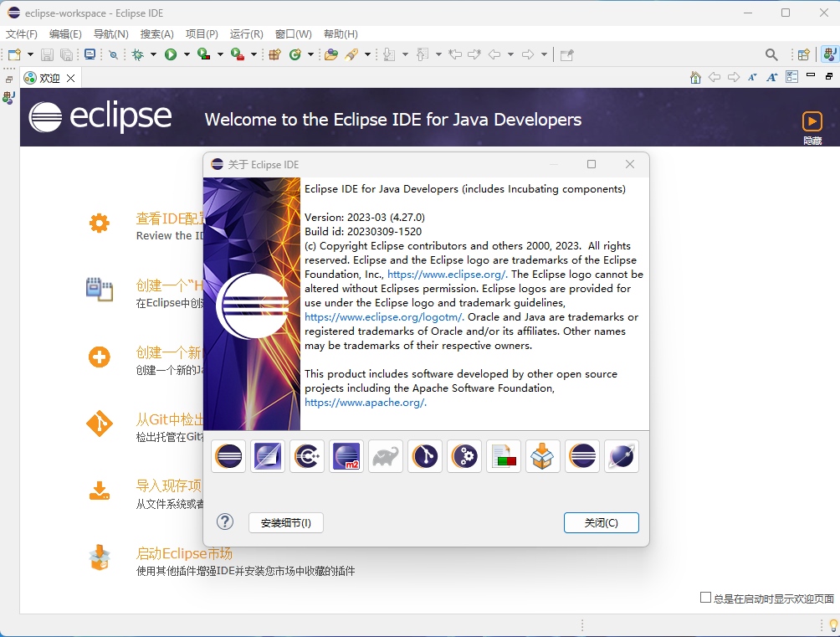
Task: Click the Gradle elephant plug-in icon
Action: coord(386,456)
